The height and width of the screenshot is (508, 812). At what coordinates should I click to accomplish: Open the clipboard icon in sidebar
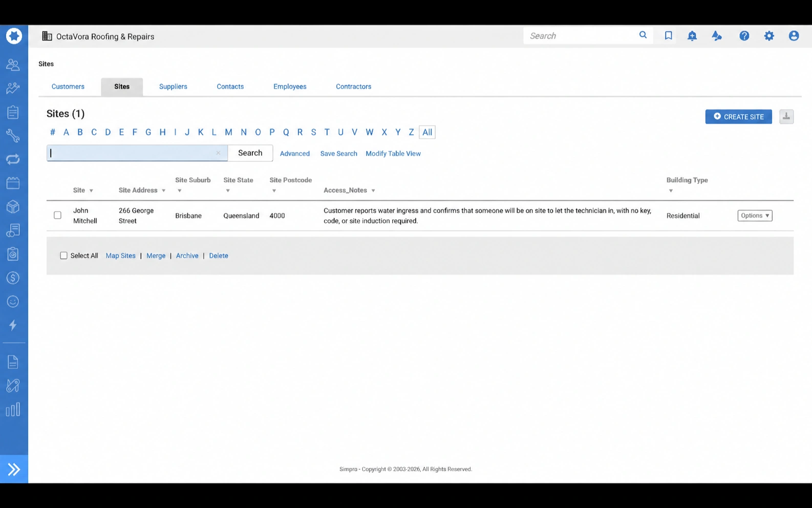pyautogui.click(x=13, y=112)
